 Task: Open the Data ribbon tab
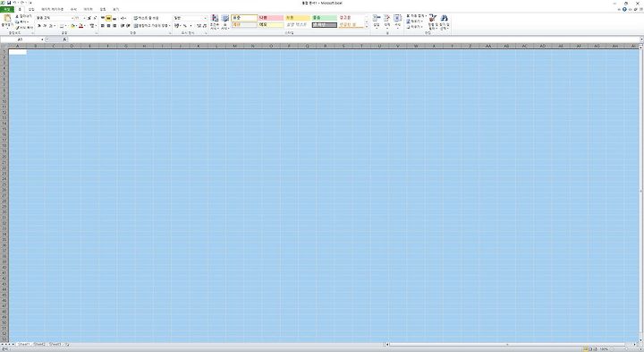[88, 9]
